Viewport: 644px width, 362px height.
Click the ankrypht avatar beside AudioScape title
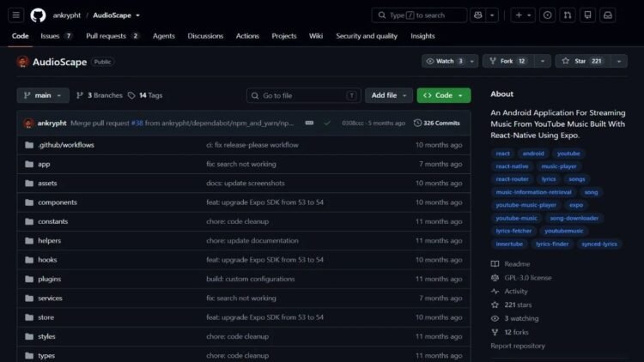pos(23,62)
